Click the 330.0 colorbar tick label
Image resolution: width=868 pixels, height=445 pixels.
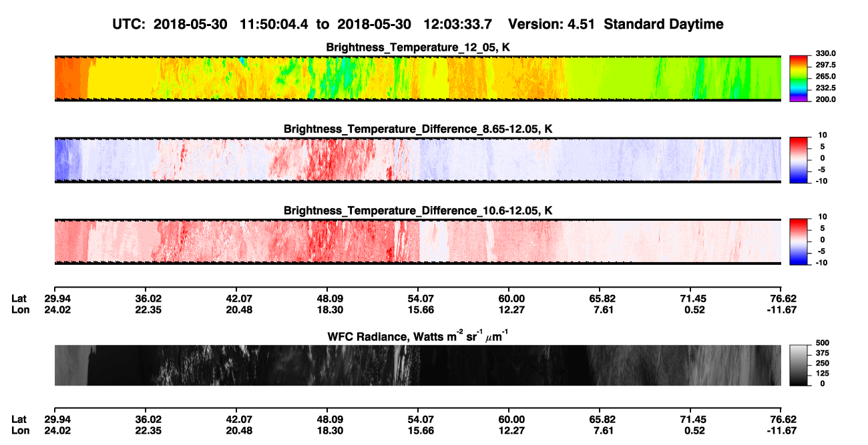(826, 53)
